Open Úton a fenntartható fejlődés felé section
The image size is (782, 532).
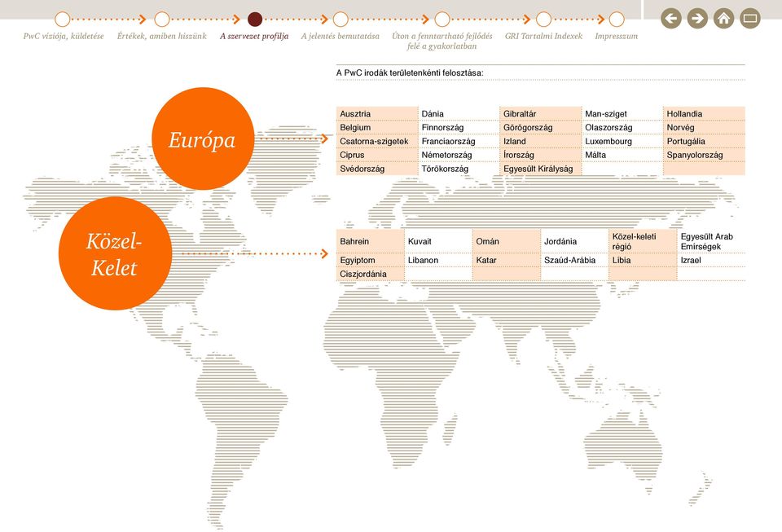442,41
